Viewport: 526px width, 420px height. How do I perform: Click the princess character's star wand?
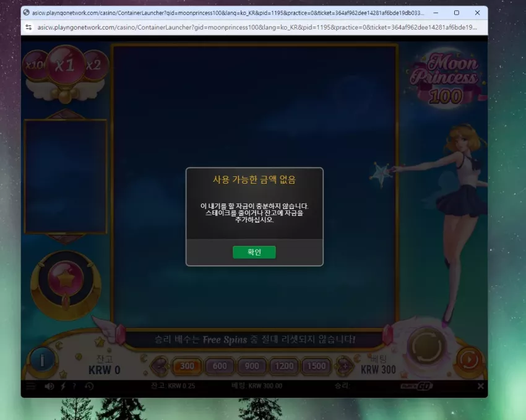pos(381,174)
